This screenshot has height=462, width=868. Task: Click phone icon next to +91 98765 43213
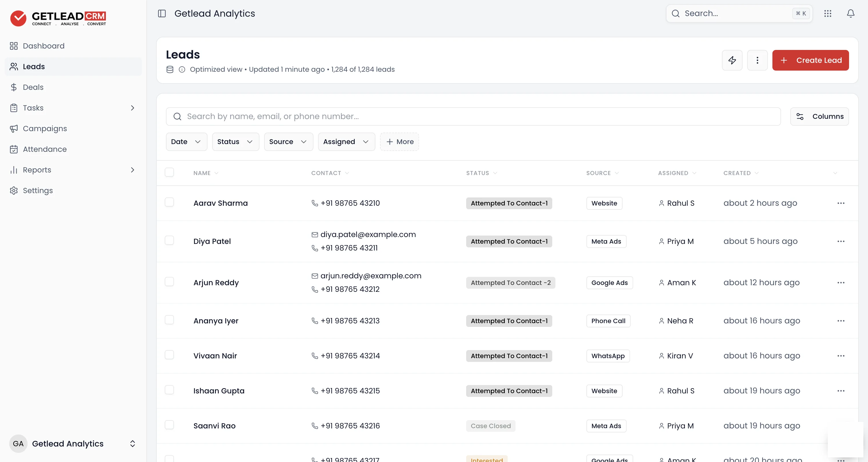[x=315, y=321]
